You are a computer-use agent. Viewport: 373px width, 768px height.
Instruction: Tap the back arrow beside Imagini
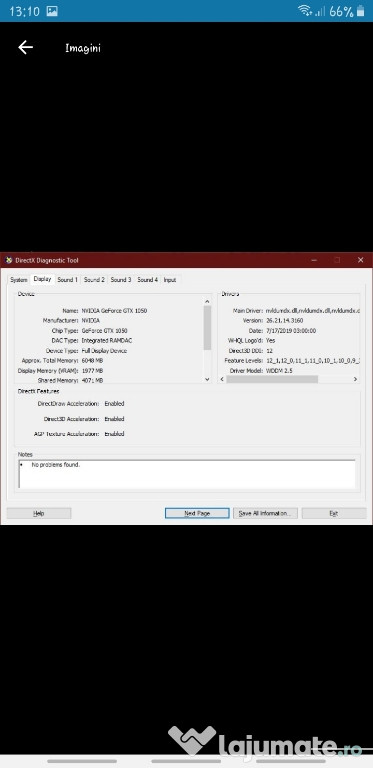[x=25, y=47]
